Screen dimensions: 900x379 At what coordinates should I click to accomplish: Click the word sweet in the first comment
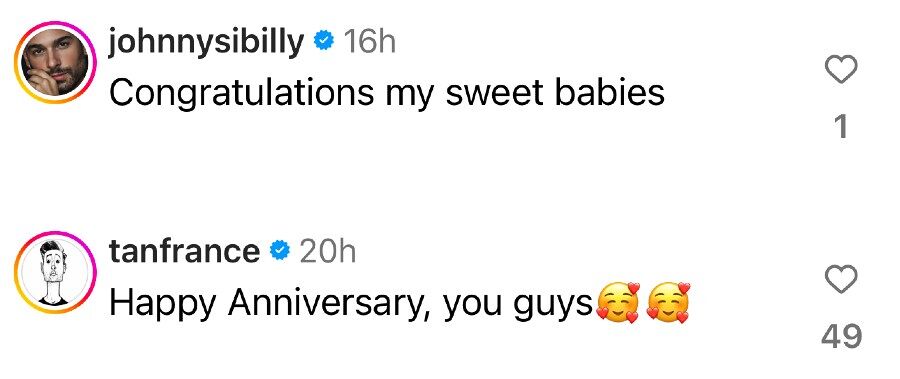494,93
